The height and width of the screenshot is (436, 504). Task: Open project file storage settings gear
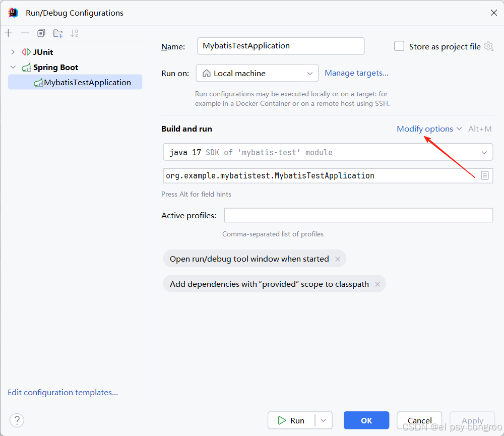click(488, 46)
